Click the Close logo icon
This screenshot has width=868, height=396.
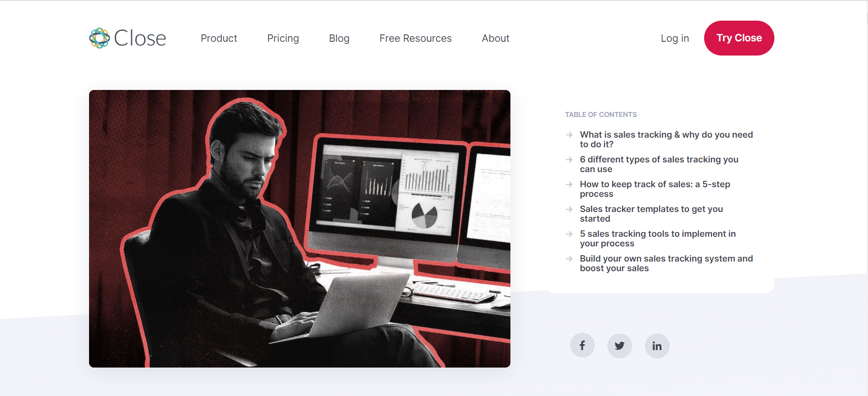(100, 38)
